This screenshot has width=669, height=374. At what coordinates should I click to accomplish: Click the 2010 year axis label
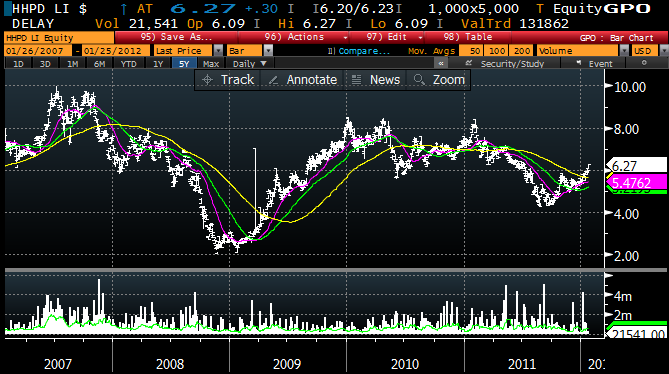(x=405, y=364)
